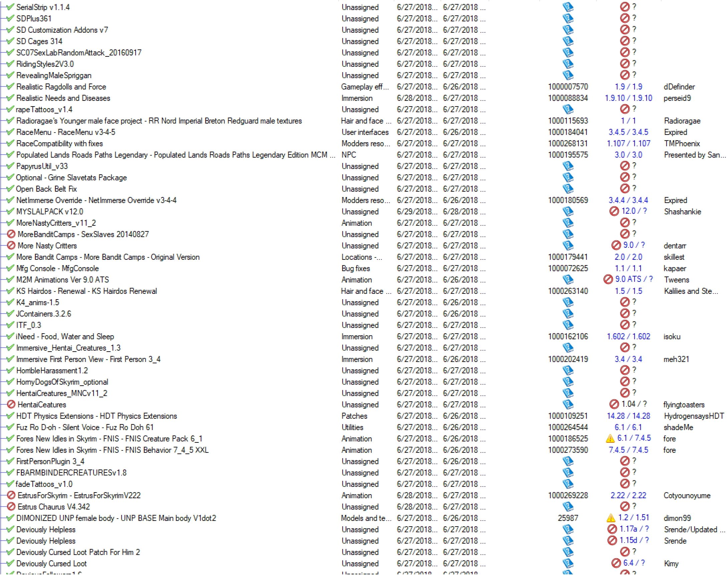
Task: Click the Nexus ID 1000195575
Action: [568, 155]
